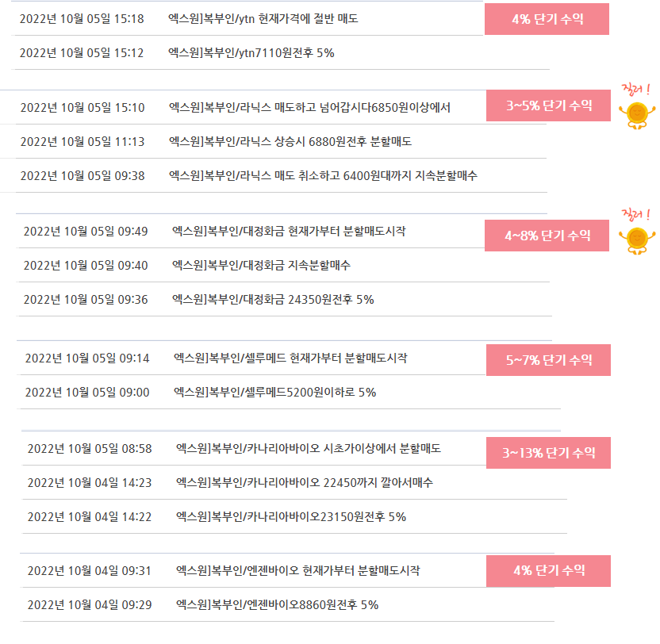Open 대정화금 24350원전후 5% message
Viewport: 660px width, 644px height.
click(273, 299)
